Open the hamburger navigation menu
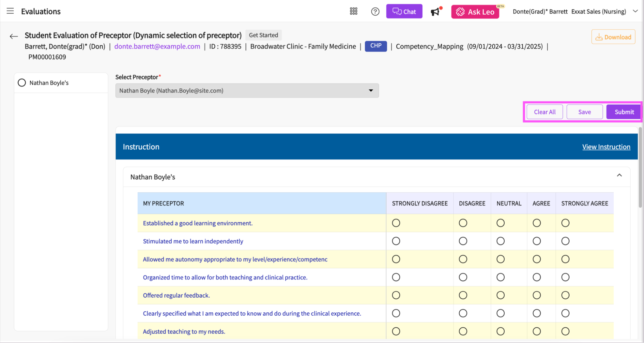Viewport: 644px width, 343px height. click(10, 11)
